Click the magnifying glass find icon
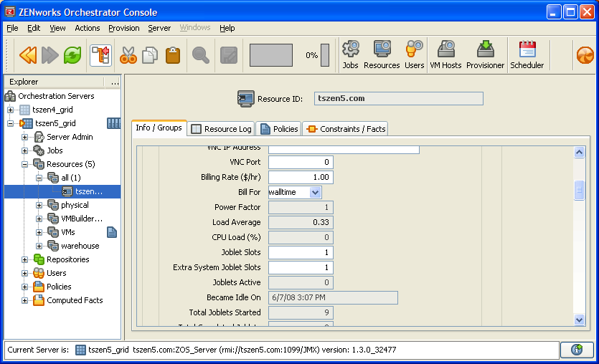This screenshot has height=364, width=599. pyautogui.click(x=201, y=55)
